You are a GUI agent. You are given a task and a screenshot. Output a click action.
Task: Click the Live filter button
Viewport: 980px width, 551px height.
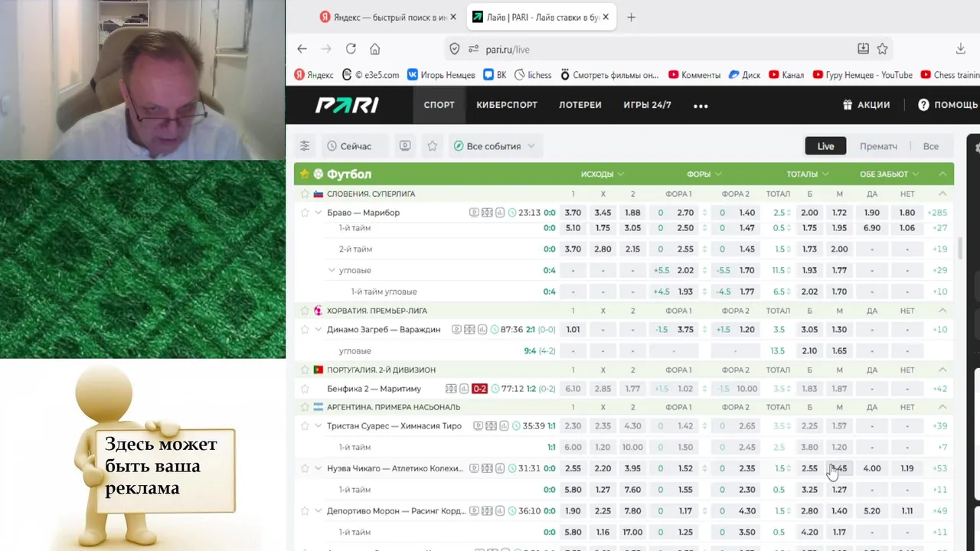click(x=825, y=146)
